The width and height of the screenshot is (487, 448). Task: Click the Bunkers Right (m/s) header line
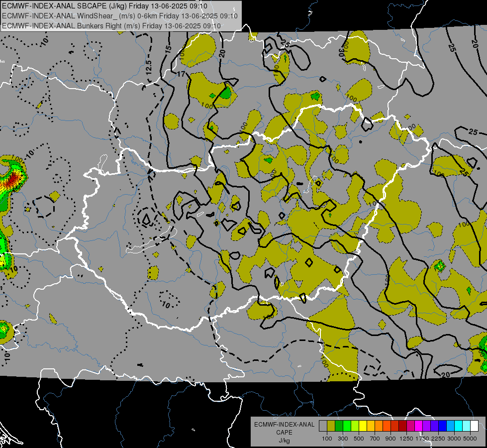pyautogui.click(x=111, y=26)
